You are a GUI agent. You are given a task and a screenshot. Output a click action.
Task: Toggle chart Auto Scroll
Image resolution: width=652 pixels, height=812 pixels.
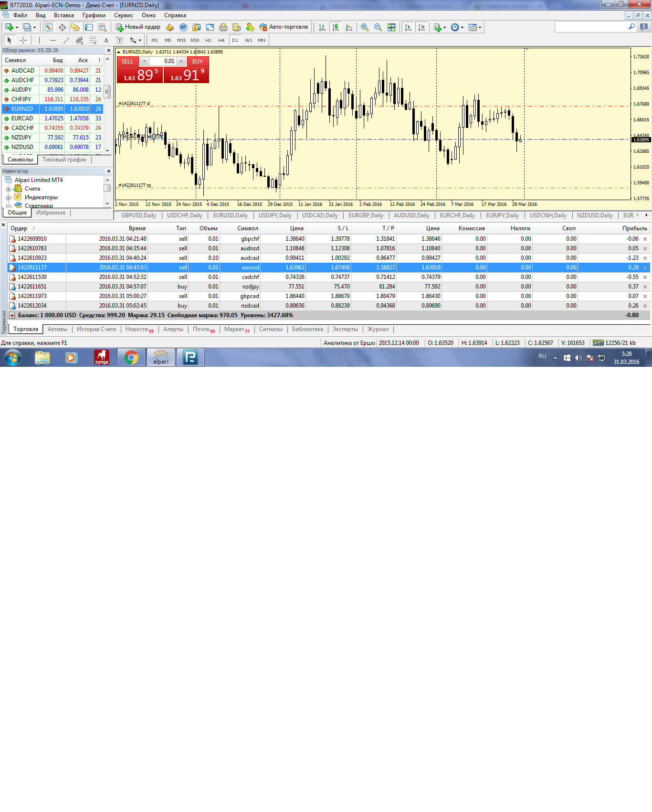[408, 27]
